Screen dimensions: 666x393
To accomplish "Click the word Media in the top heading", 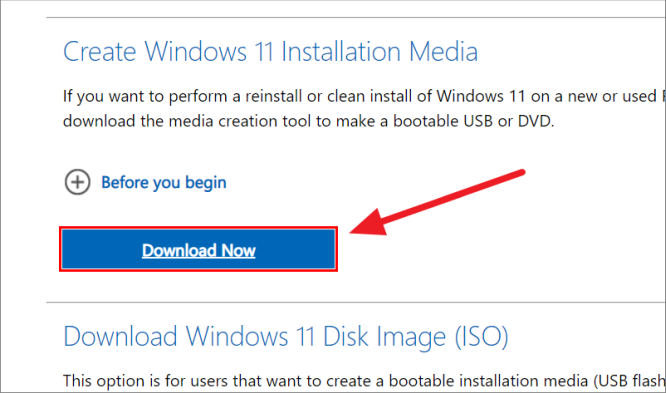I will [443, 52].
